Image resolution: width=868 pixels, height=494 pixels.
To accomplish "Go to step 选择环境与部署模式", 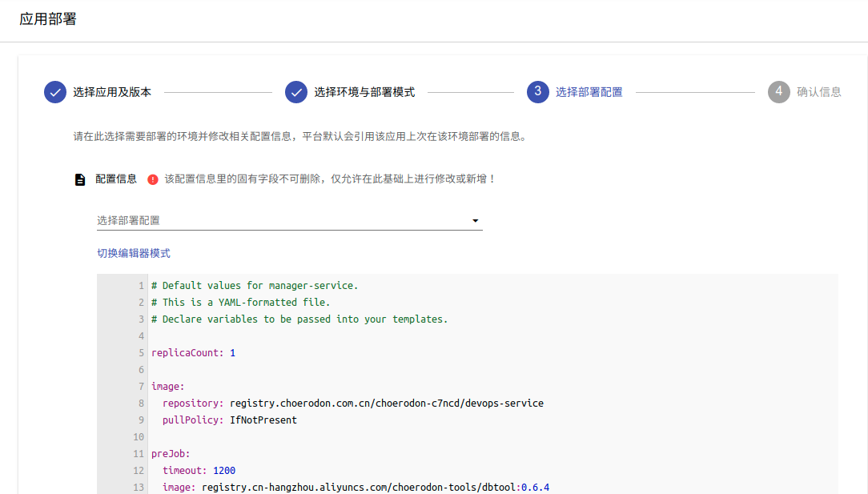I will click(364, 92).
